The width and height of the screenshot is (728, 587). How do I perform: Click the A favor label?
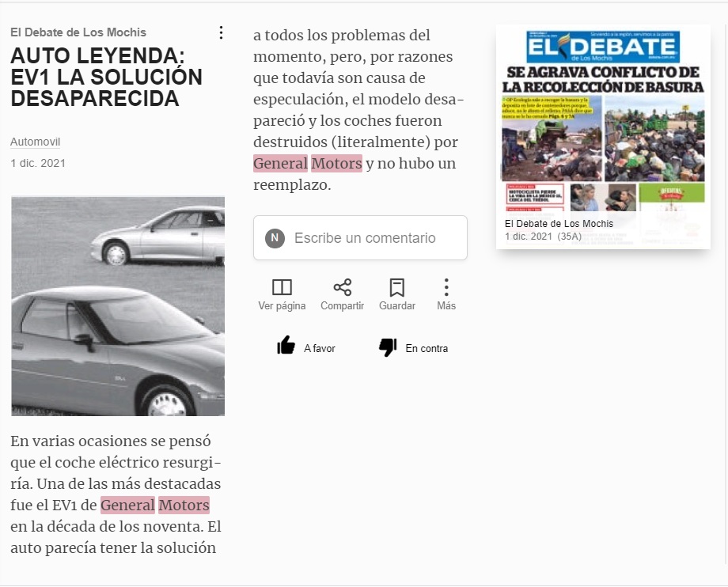click(320, 349)
